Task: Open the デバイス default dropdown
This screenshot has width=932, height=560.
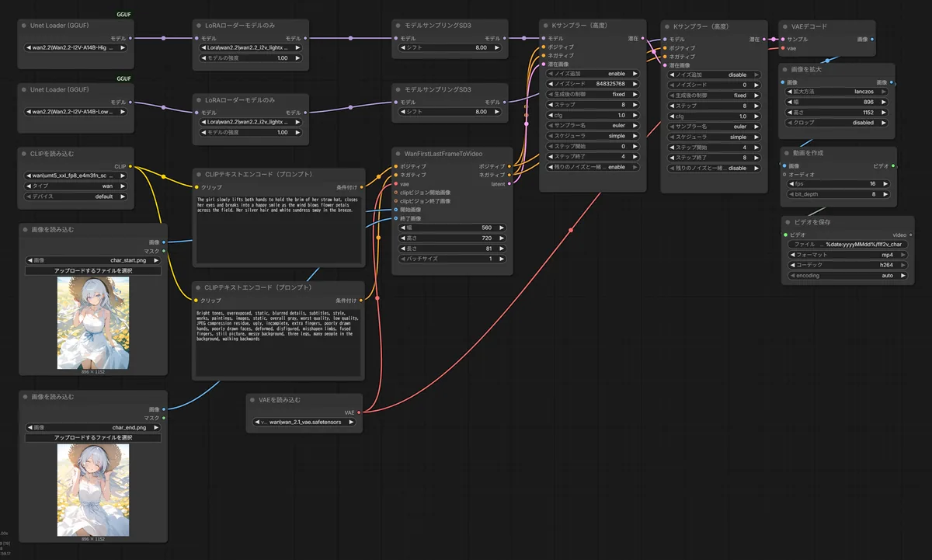Action: [76, 197]
